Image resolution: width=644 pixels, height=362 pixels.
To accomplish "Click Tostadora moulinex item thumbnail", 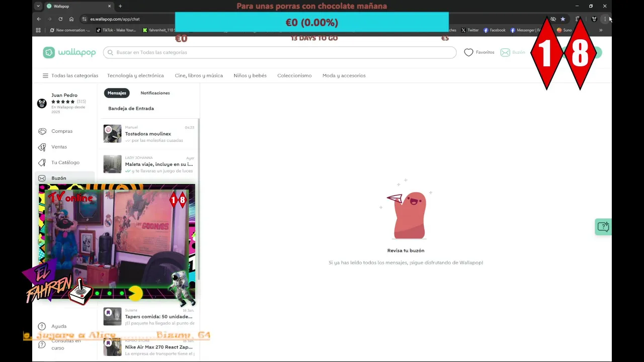I will 112,134.
